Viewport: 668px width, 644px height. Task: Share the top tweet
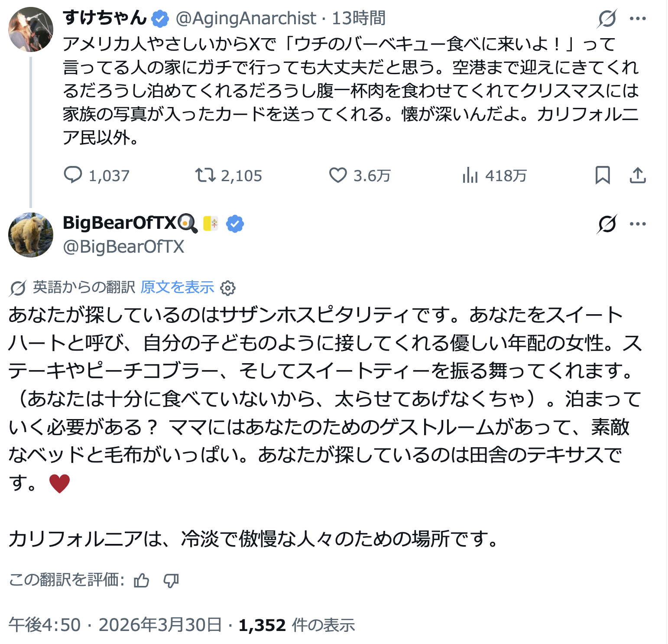click(638, 175)
